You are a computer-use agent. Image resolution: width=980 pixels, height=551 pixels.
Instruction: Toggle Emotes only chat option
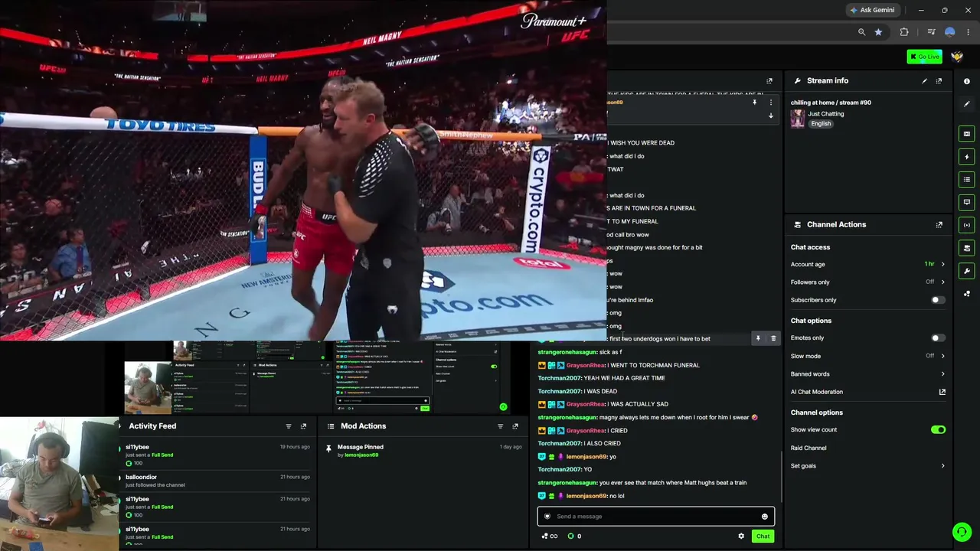tap(937, 338)
